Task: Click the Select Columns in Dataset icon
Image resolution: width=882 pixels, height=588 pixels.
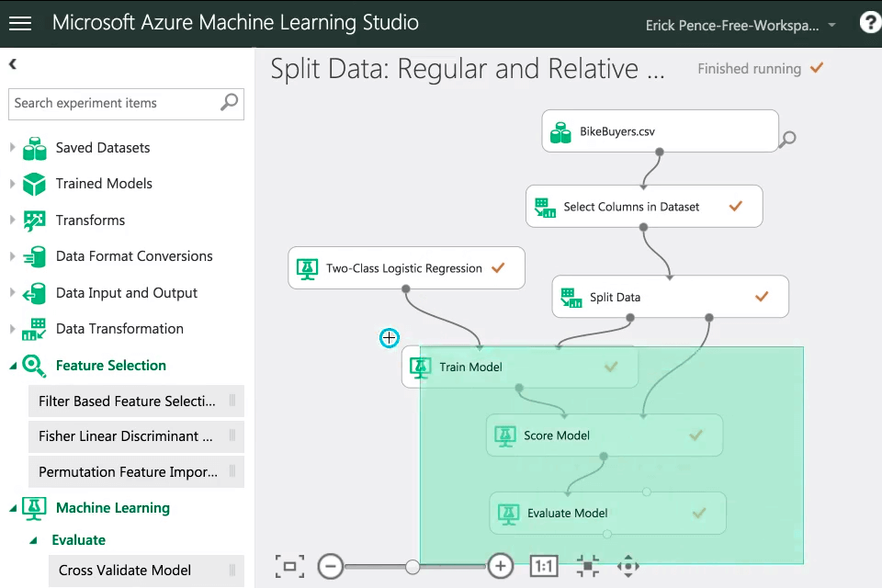Action: coord(545,208)
